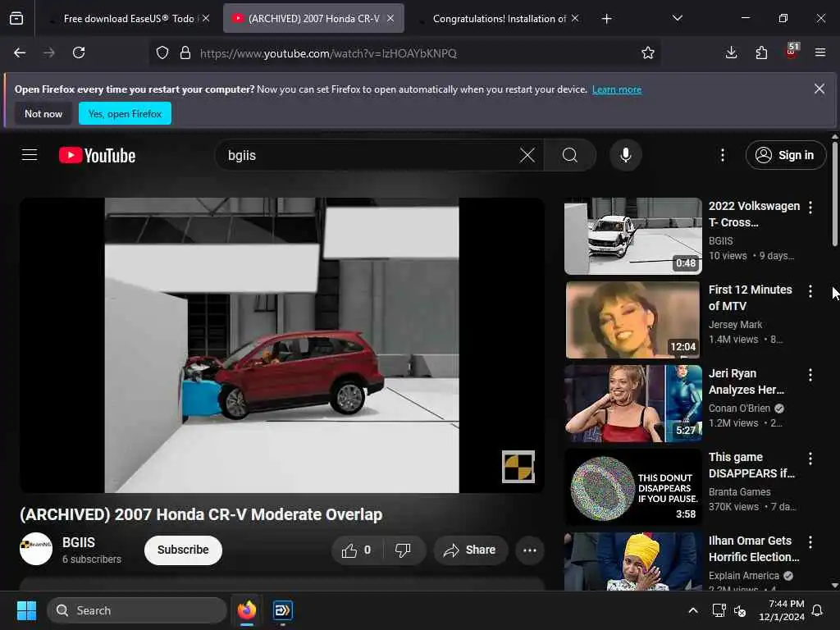Open the muted volume tray icon
840x630 pixels.
(740, 610)
